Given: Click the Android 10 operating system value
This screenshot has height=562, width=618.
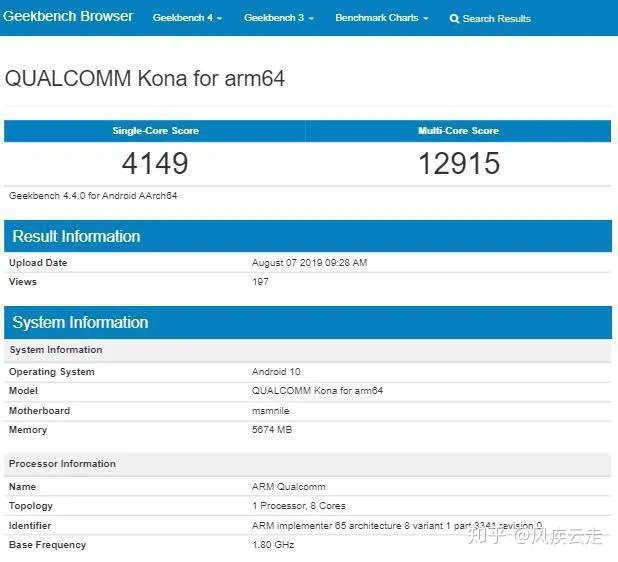Looking at the screenshot, I should [276, 372].
